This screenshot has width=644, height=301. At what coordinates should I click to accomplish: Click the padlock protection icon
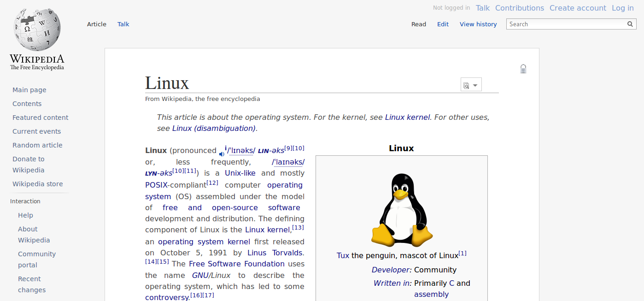pos(523,69)
